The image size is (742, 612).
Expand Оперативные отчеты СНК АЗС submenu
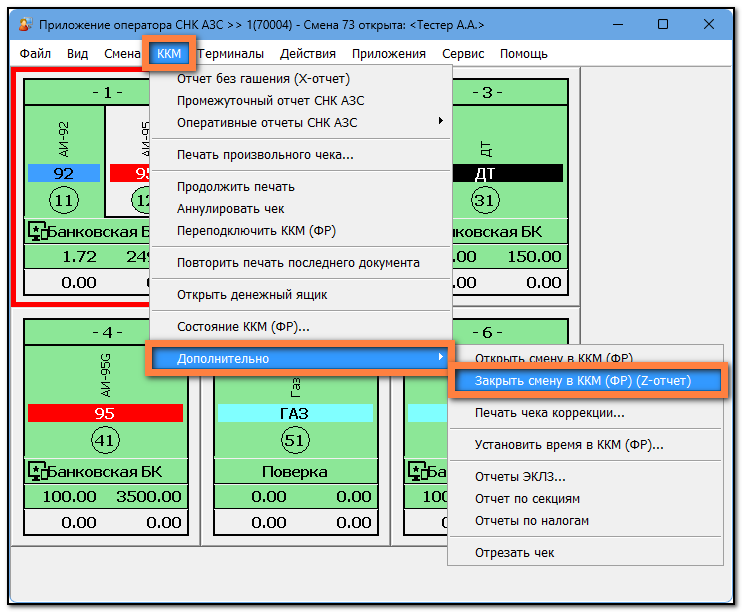(300, 123)
